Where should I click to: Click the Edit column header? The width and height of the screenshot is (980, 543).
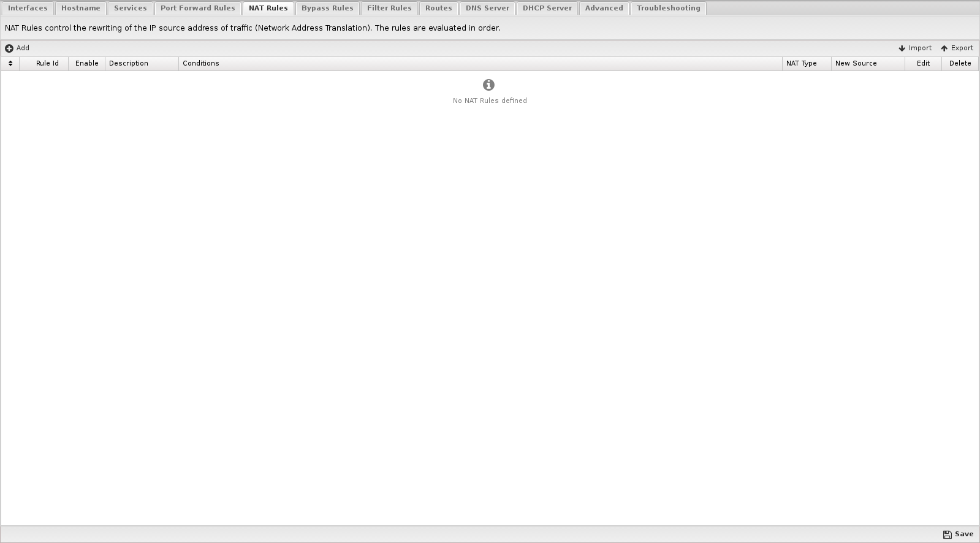(x=923, y=63)
